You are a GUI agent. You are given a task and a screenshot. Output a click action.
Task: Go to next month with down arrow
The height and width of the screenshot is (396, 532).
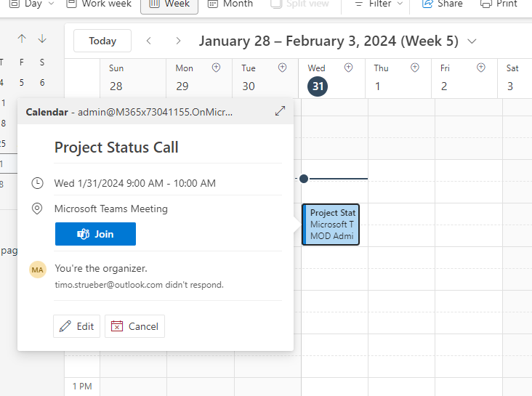coord(42,39)
